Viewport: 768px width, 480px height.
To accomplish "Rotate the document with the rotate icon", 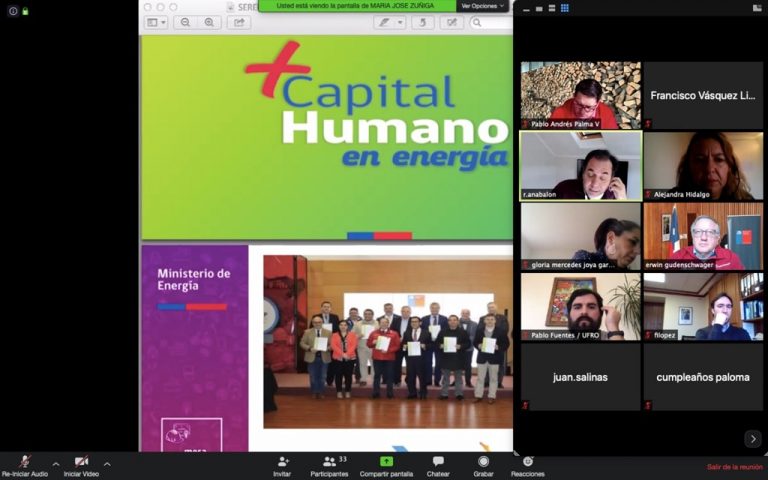I will 422,23.
